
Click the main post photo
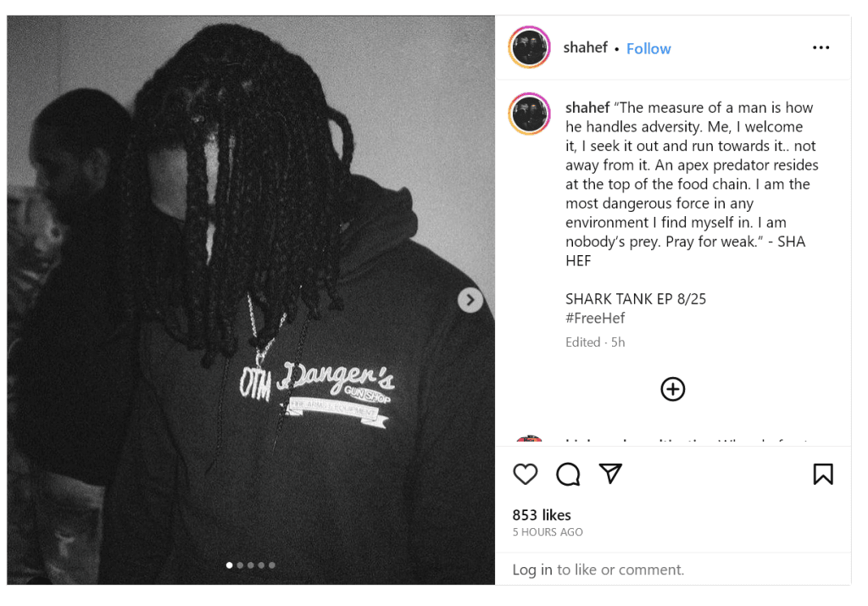tap(251, 300)
